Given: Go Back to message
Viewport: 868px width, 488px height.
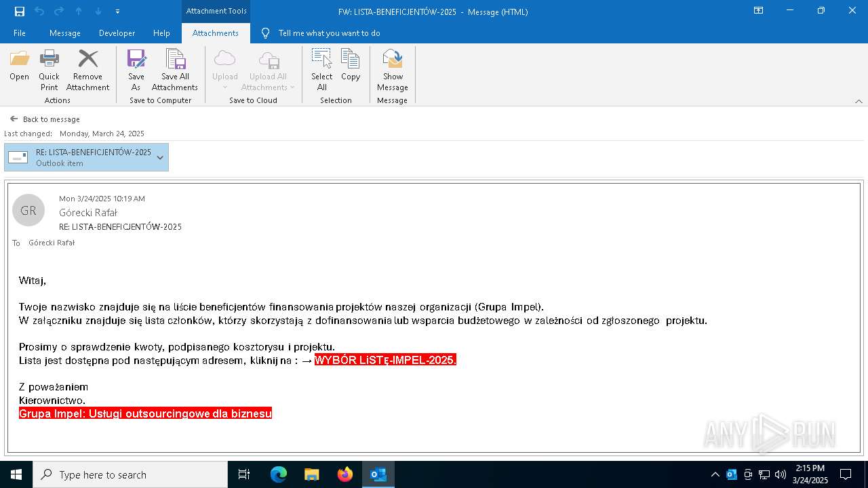Looking at the screenshot, I should (x=45, y=119).
